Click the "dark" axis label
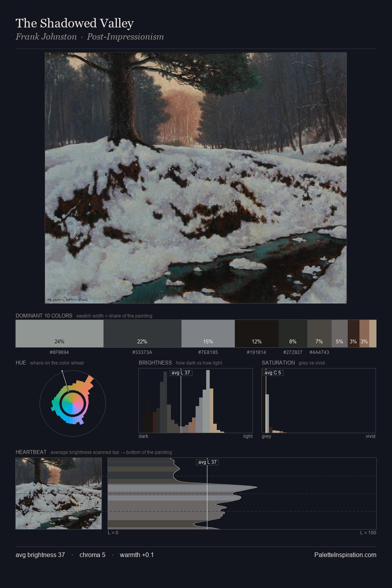The image size is (392, 588). pyautogui.click(x=143, y=436)
